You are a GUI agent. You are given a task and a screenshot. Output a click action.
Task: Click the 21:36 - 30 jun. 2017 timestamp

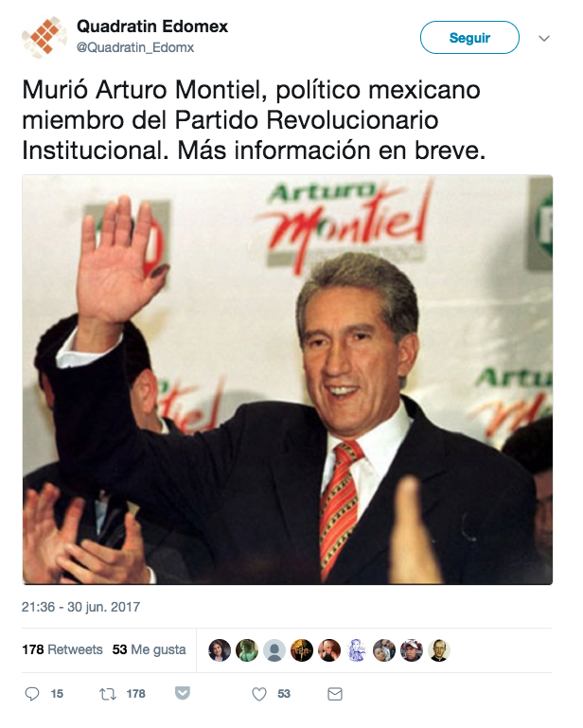coord(81,607)
